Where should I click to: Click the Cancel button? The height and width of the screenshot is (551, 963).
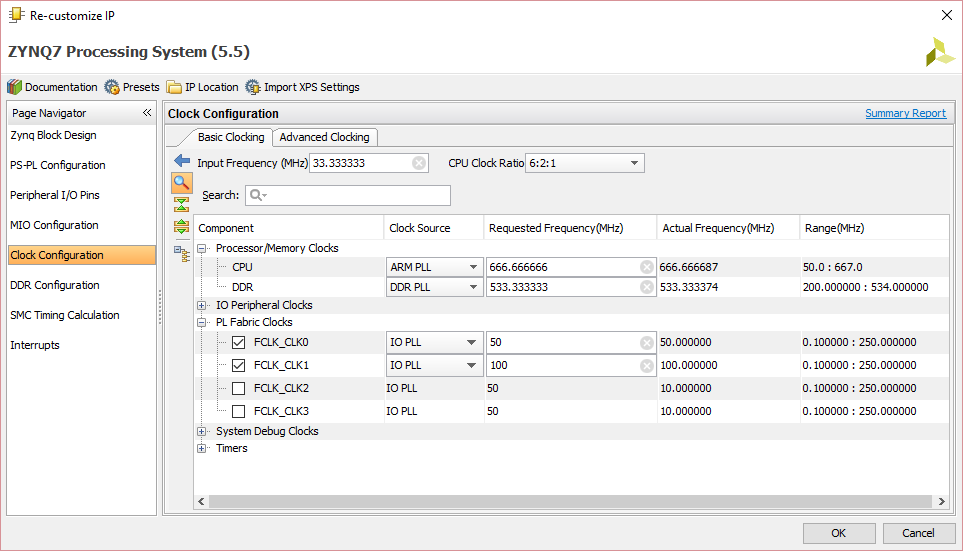(918, 533)
